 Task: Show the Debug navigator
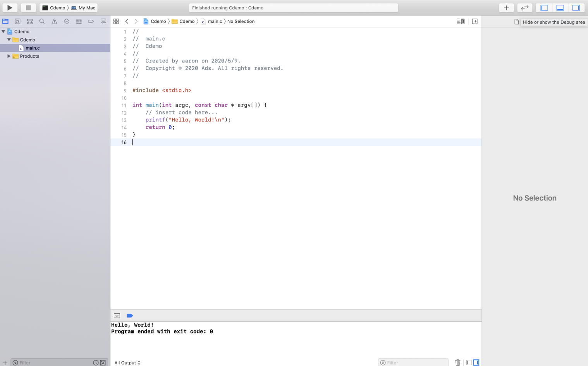pyautogui.click(x=79, y=21)
